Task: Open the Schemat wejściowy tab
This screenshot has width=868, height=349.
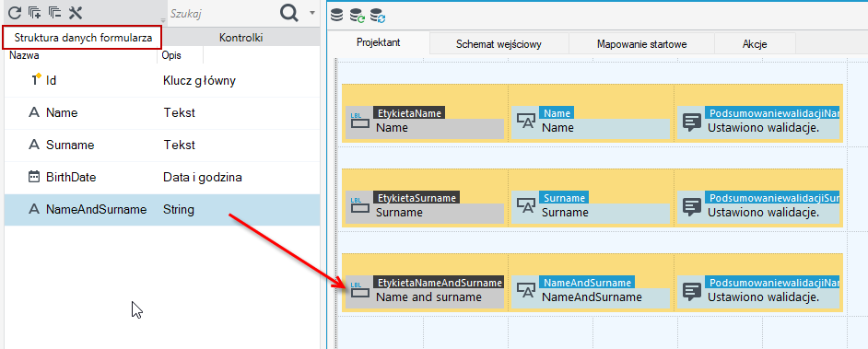Action: click(x=499, y=44)
